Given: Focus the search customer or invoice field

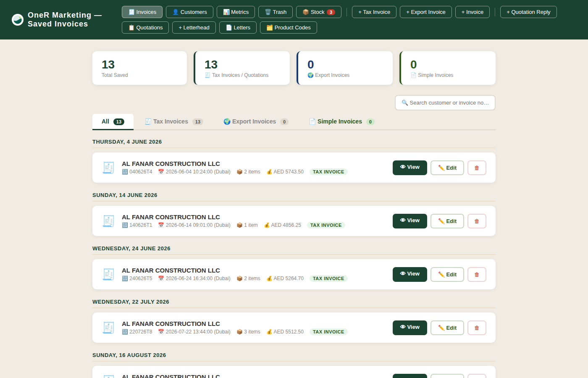Looking at the screenshot, I should tap(445, 103).
